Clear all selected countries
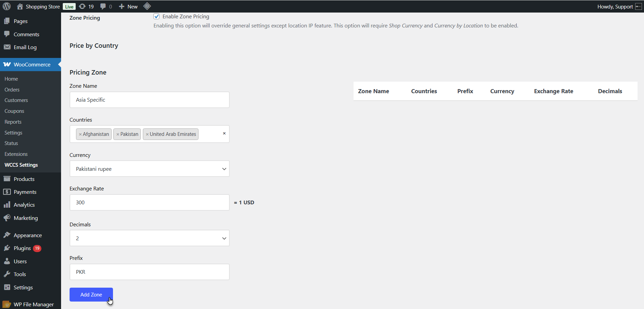The image size is (644, 309). 224,133
